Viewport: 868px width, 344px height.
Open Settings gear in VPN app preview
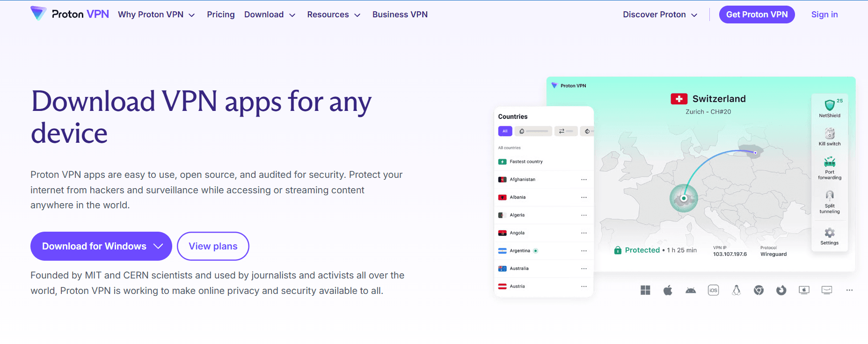(x=830, y=233)
